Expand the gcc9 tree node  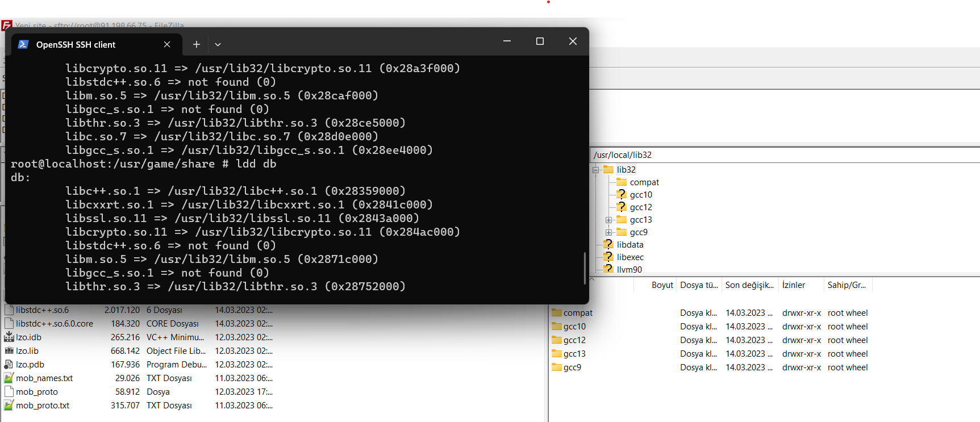608,232
